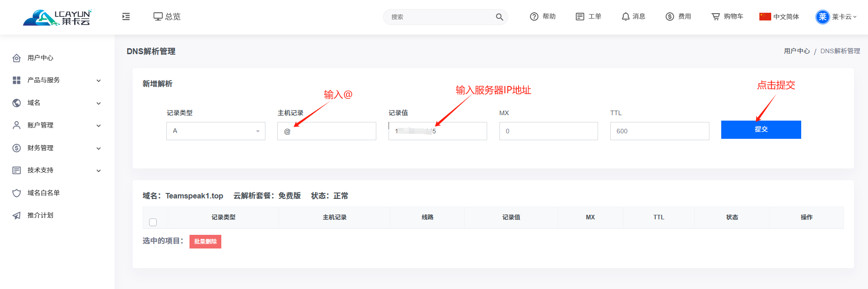Screen dimensions: 868x289
Task: Click the MX input field
Action: pyautogui.click(x=549, y=131)
